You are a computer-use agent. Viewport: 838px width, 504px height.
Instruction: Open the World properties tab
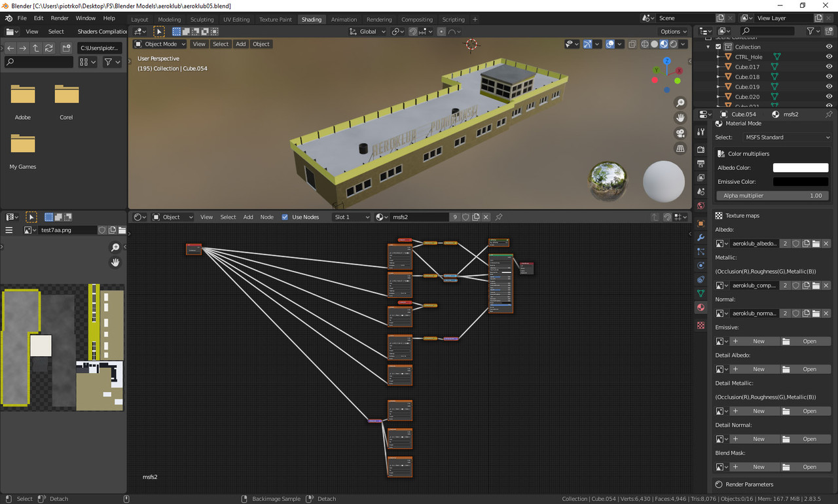pyautogui.click(x=701, y=206)
